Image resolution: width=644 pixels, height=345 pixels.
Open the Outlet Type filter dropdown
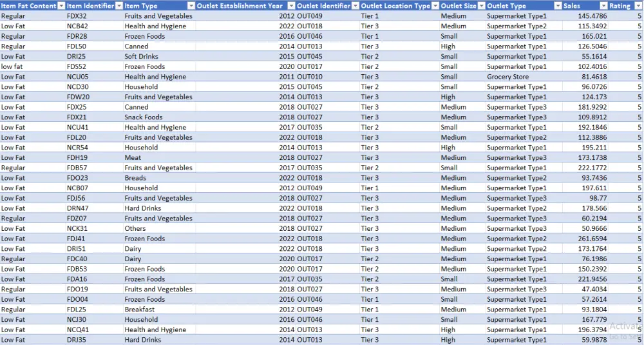(x=558, y=6)
